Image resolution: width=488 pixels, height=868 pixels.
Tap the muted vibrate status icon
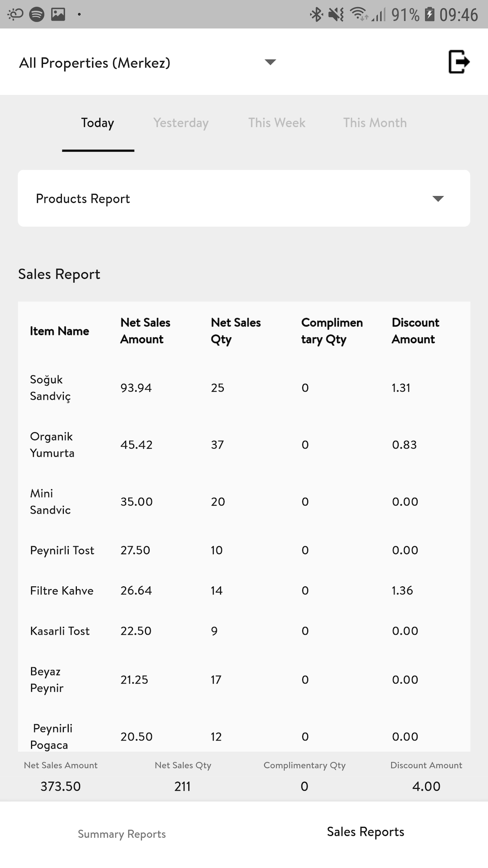click(336, 14)
